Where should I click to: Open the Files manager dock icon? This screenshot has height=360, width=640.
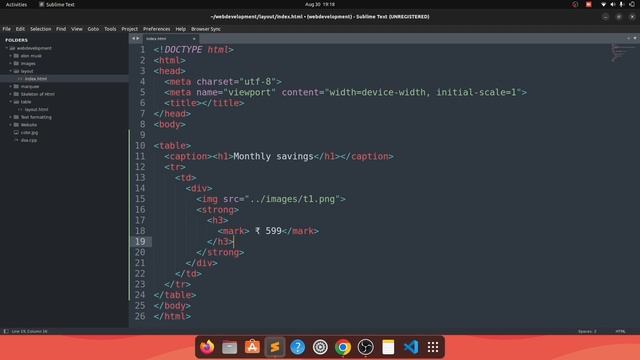[x=229, y=347]
